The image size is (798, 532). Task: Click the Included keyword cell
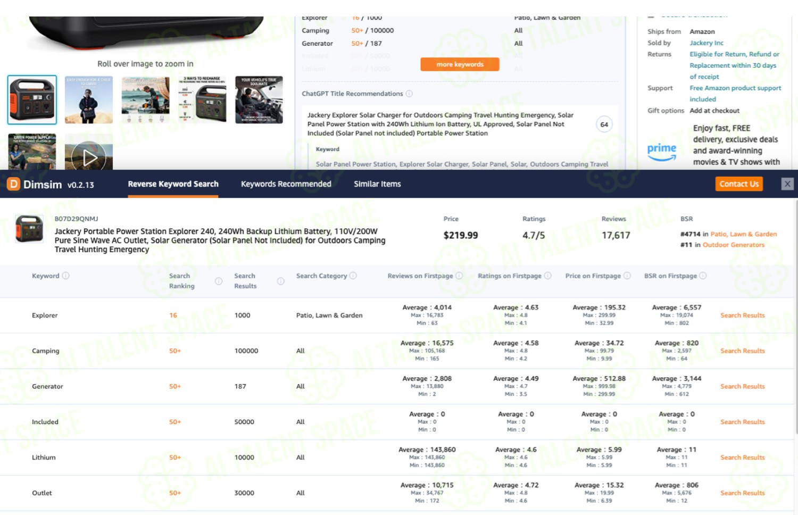tap(45, 422)
